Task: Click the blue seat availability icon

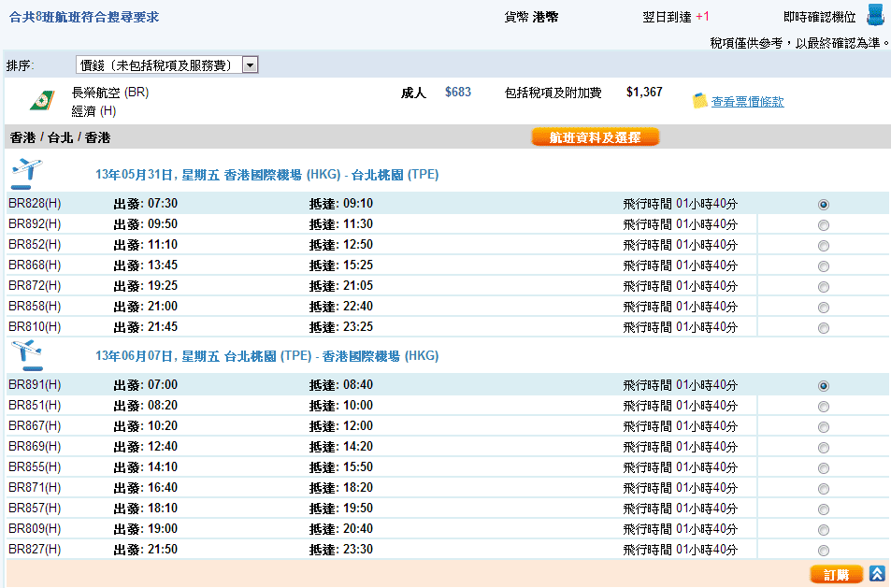Action: click(875, 15)
